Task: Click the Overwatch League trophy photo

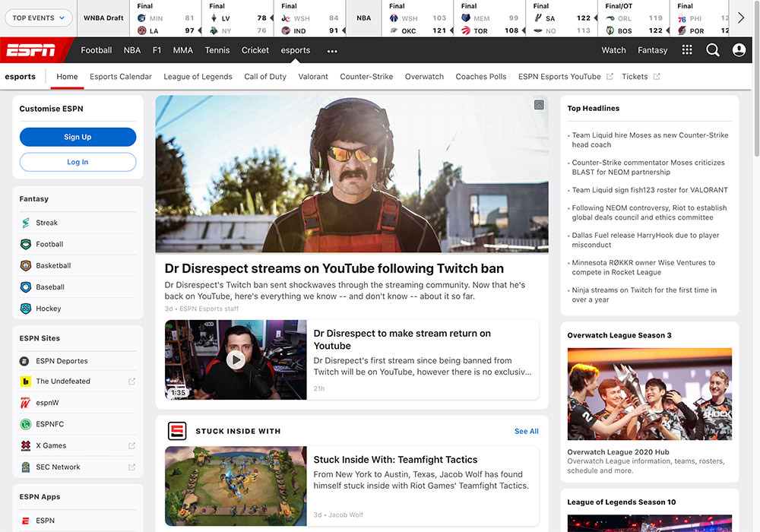Action: (650, 394)
